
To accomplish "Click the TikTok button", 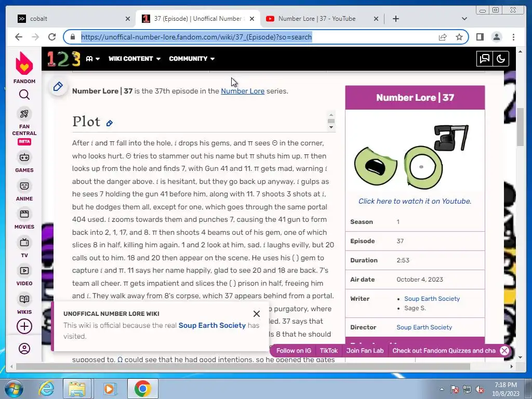I will click(x=328, y=351).
